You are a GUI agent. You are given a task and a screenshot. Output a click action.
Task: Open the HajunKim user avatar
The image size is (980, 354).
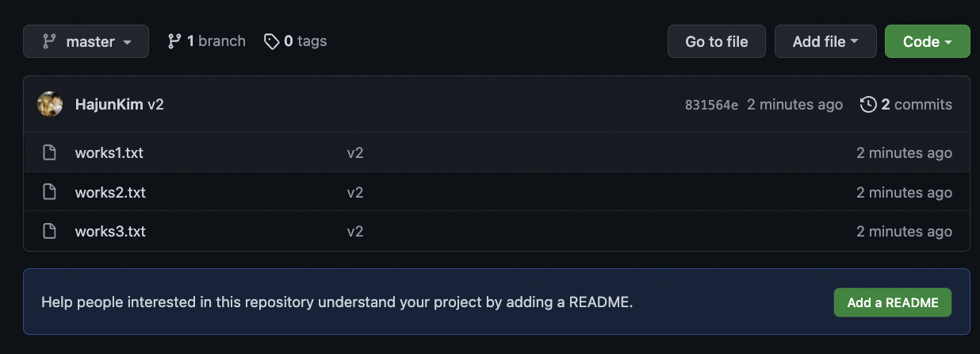tap(50, 104)
